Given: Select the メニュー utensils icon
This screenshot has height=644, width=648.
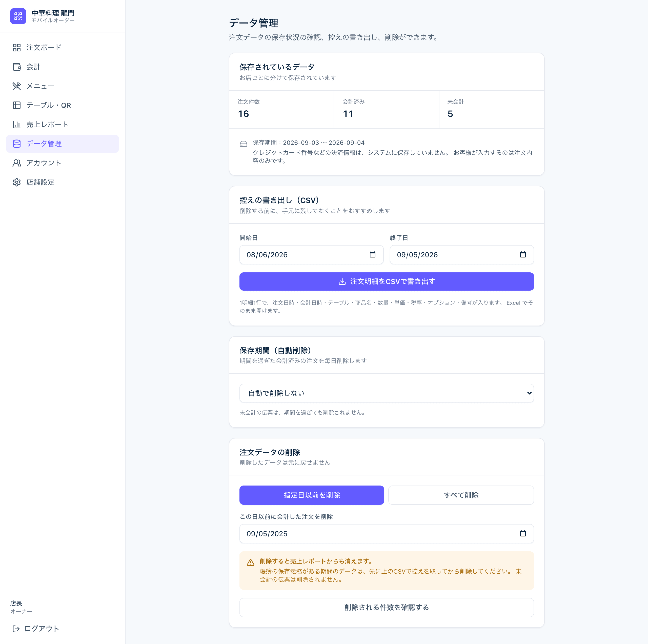Looking at the screenshot, I should tap(16, 86).
